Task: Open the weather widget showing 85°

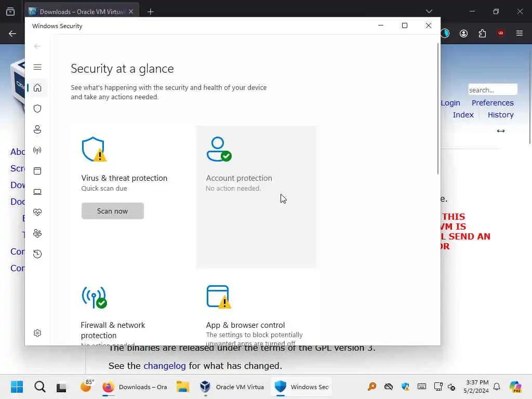Action: pos(87,386)
